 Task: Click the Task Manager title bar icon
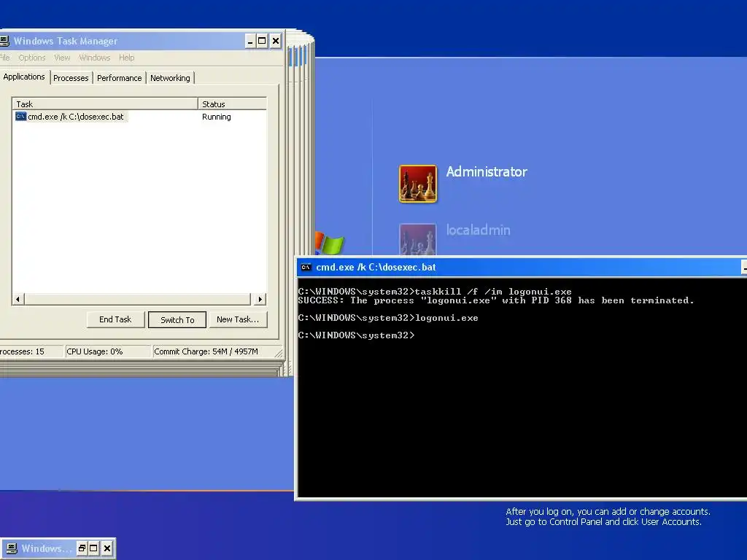pos(4,41)
